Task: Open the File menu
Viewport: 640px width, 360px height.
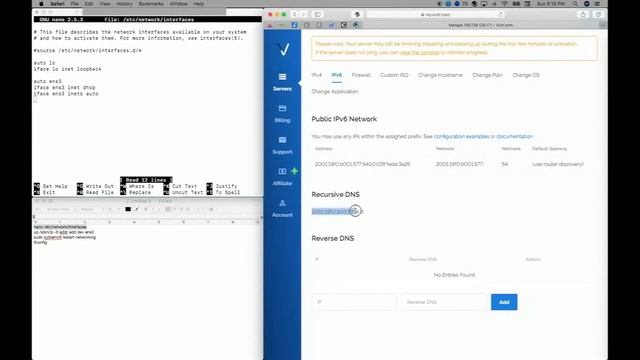Action: [74, 4]
